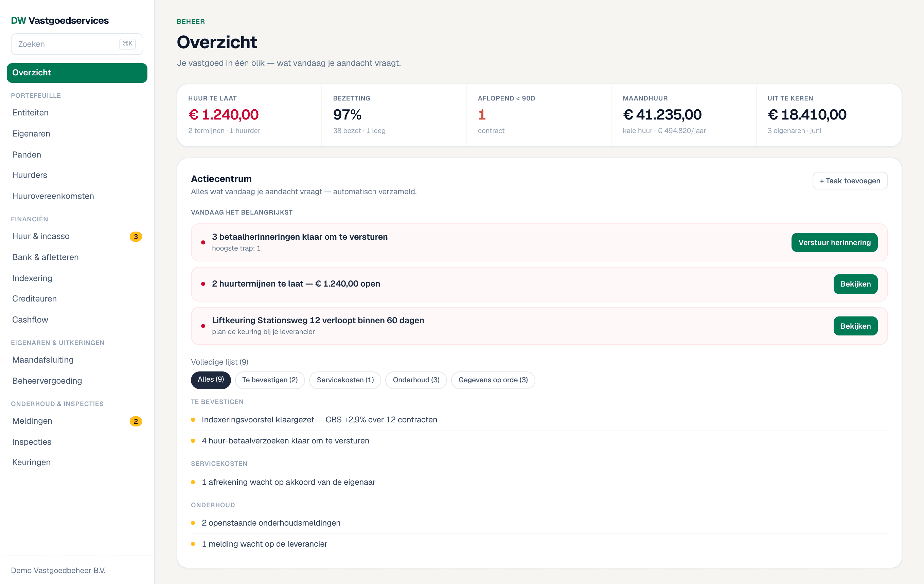Click the + Taak toevoegen button
This screenshot has width=924, height=584.
(850, 181)
